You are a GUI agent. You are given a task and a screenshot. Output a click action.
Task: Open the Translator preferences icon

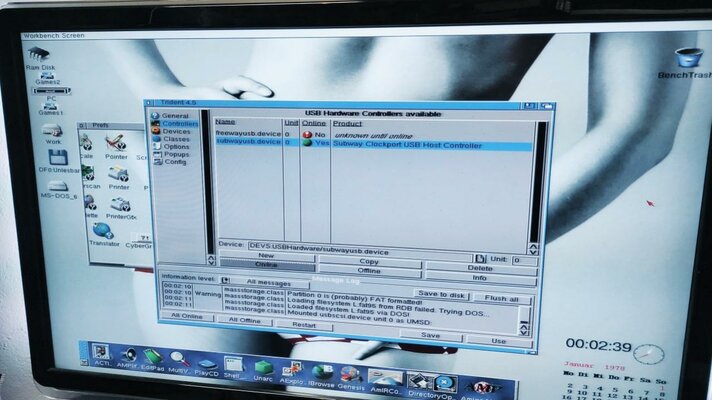104,232
